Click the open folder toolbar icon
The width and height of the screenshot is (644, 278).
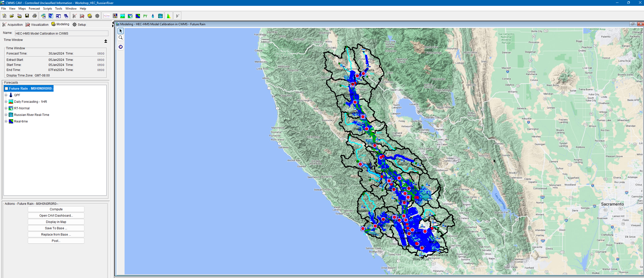point(12,16)
